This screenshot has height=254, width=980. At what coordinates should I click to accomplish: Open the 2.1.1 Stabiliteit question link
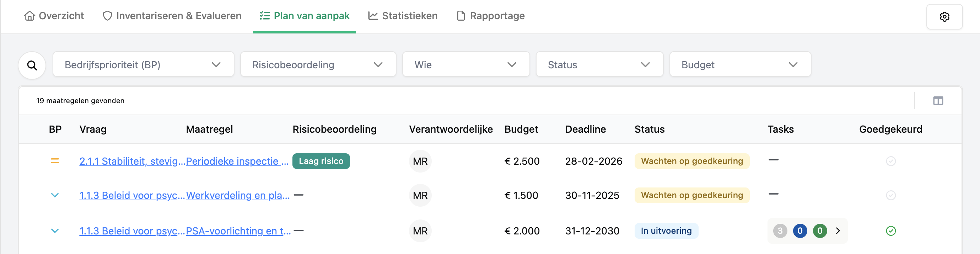pyautogui.click(x=133, y=161)
